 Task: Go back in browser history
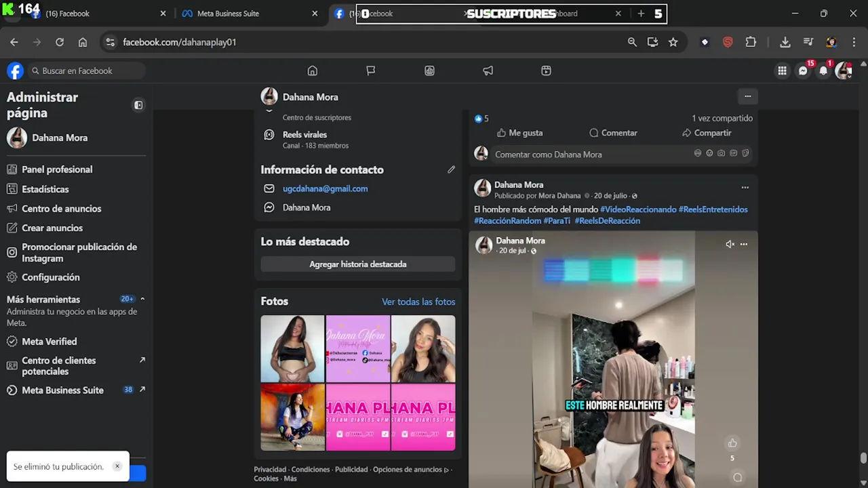point(14,42)
